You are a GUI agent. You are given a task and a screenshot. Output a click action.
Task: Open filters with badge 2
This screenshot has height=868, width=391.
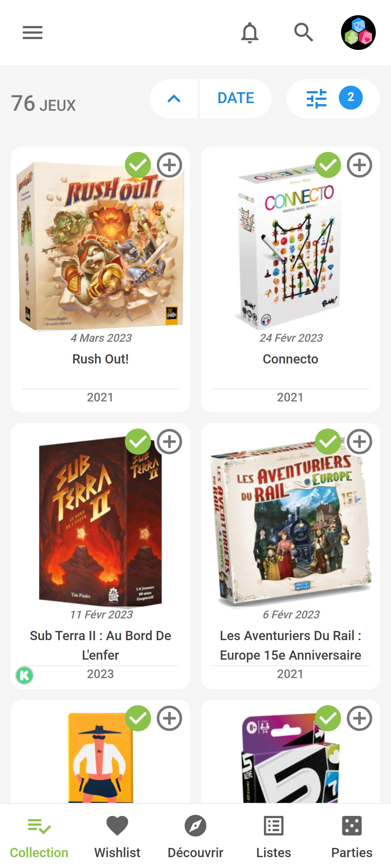[333, 98]
